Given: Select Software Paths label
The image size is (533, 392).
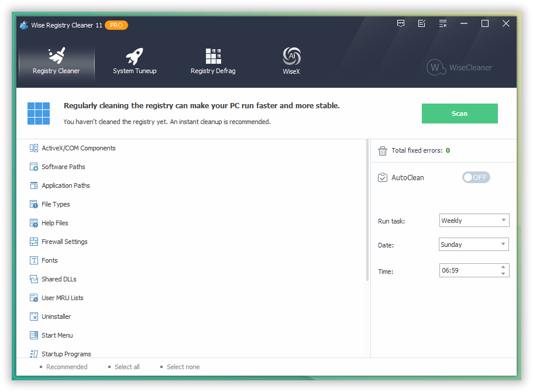Looking at the screenshot, I should click(x=63, y=167).
